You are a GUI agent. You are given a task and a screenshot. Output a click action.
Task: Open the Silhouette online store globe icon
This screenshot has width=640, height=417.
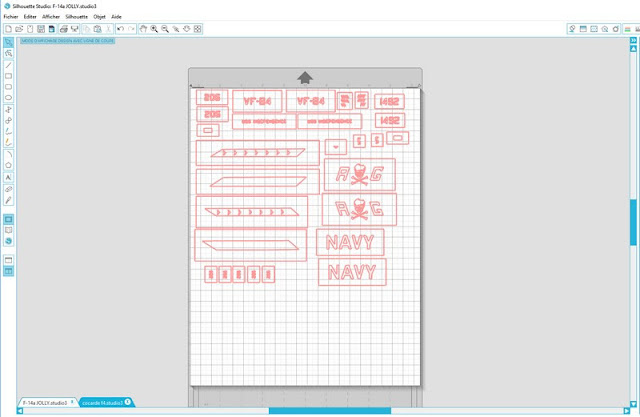click(x=9, y=241)
